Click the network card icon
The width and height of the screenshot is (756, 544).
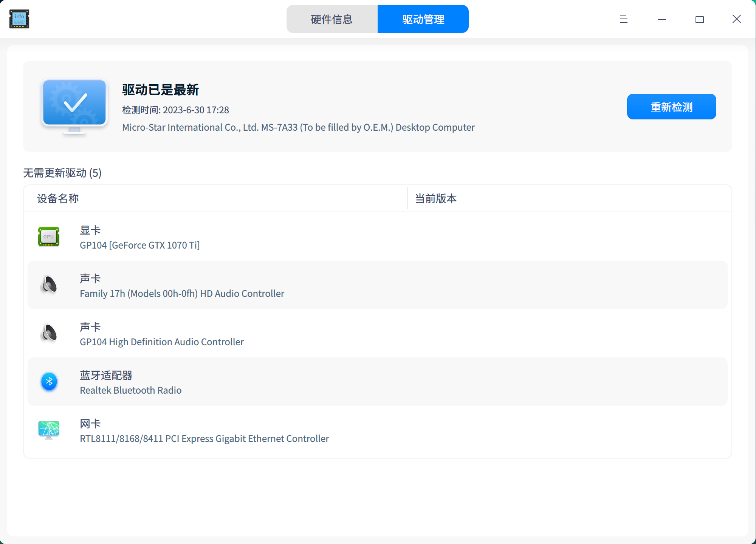pyautogui.click(x=49, y=430)
